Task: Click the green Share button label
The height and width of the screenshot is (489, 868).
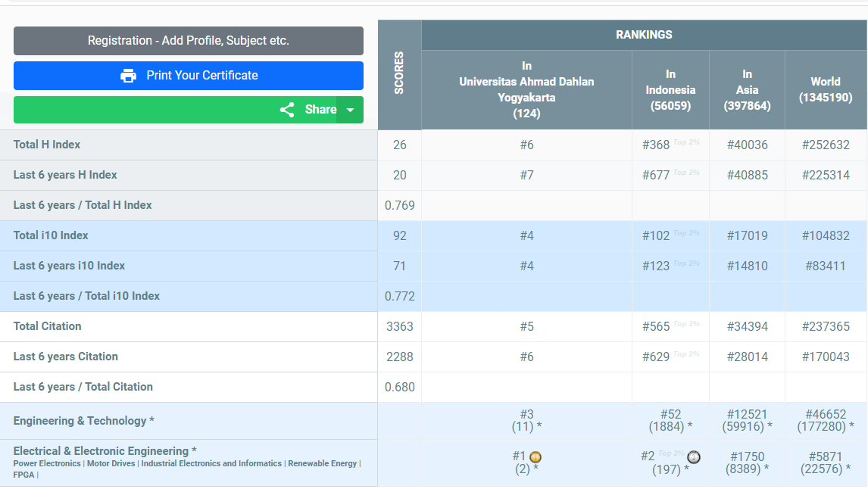Action: coord(320,110)
